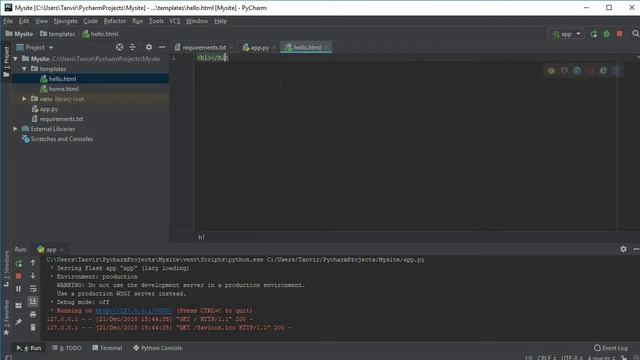Screen dimensions: 640x360
Task: Open preview in Firefox browser icon
Action: tap(564, 71)
